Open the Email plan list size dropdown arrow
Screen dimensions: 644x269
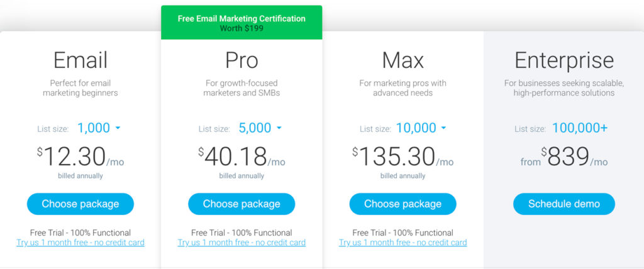click(x=118, y=128)
